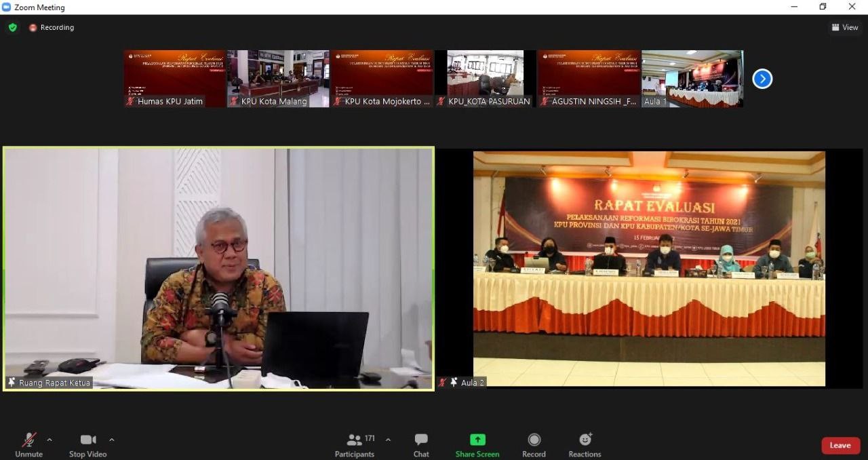The image size is (868, 460).
Task: Open the Chat panel
Action: click(421, 445)
